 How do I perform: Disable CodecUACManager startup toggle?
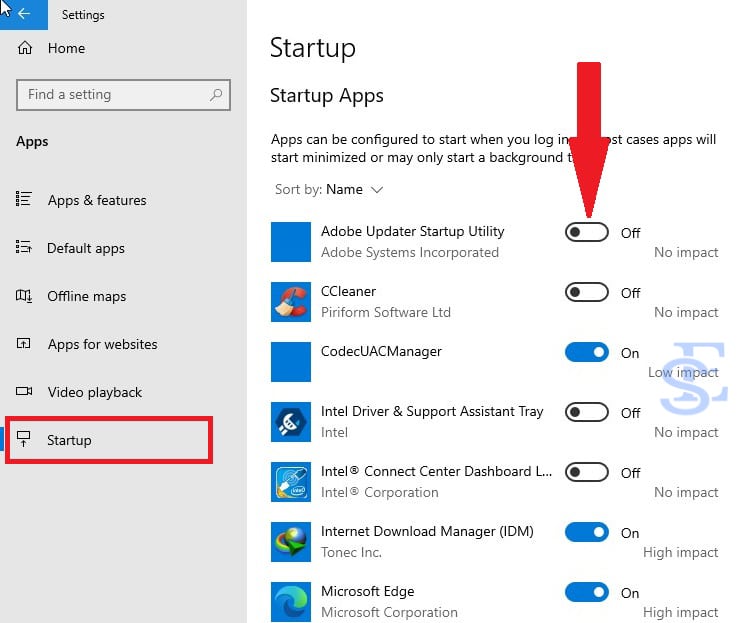click(586, 352)
